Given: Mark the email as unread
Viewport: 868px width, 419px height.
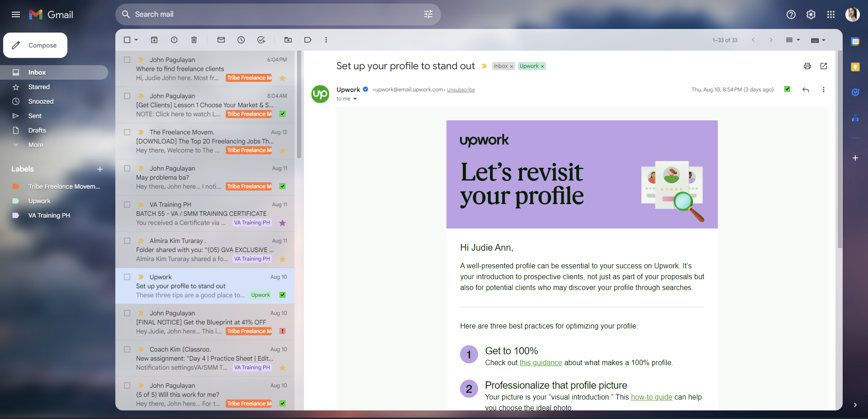Looking at the screenshot, I should (221, 40).
